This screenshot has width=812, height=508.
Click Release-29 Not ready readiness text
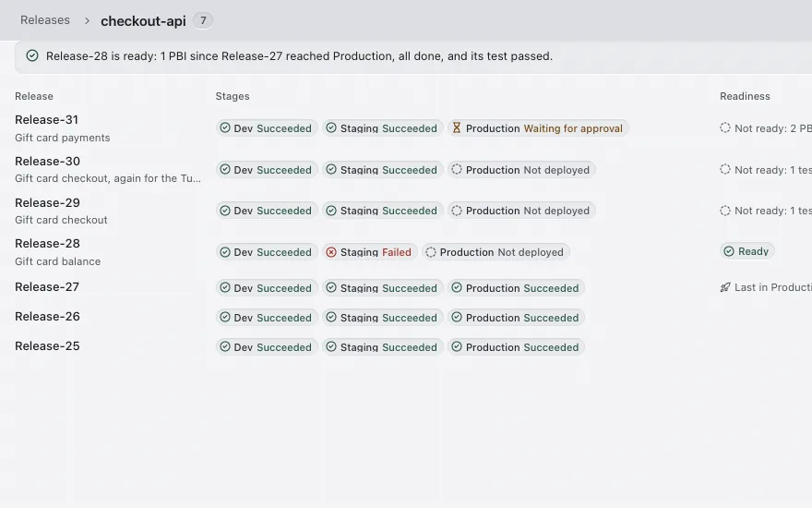click(772, 211)
